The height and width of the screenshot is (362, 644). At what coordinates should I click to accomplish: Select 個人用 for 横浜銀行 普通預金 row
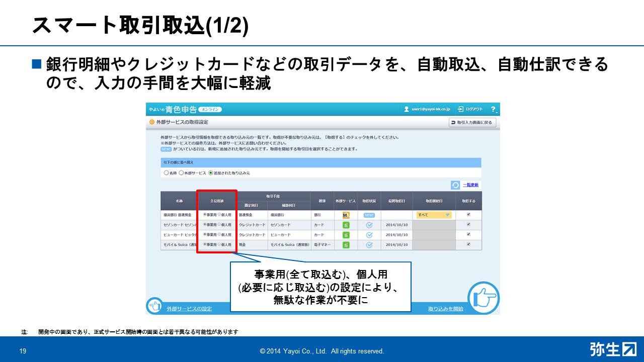(x=219, y=214)
